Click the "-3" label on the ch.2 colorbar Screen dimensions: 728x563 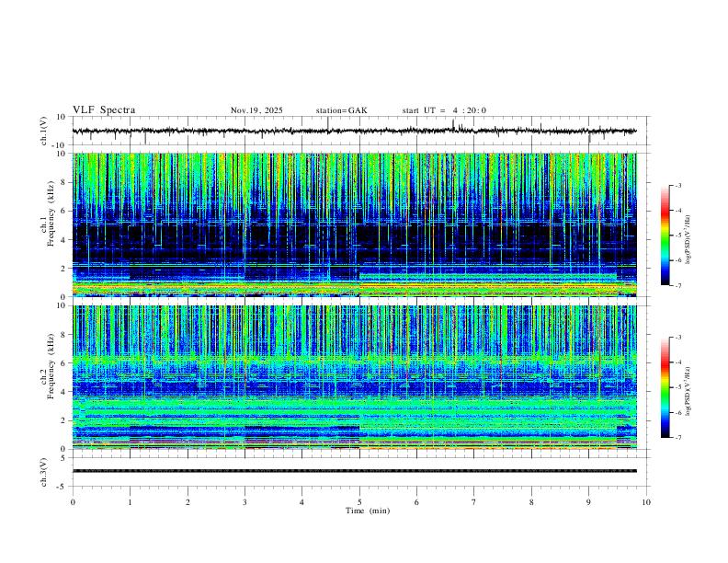click(x=677, y=338)
